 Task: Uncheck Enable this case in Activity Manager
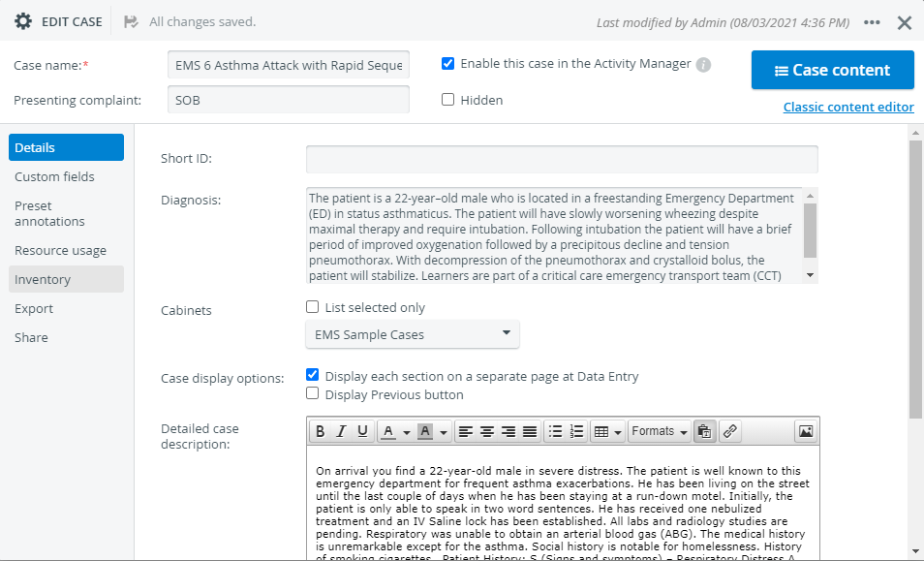[447, 64]
